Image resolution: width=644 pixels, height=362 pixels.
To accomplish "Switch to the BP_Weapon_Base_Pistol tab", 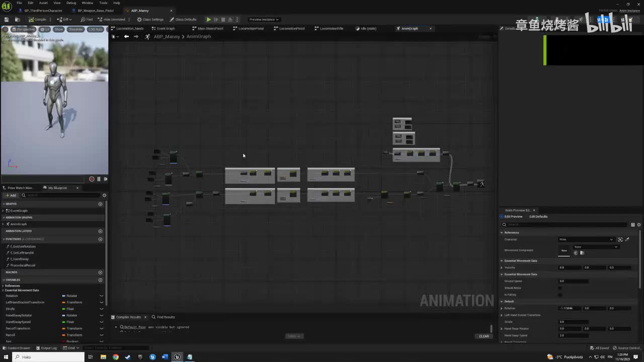I will 93,11.
